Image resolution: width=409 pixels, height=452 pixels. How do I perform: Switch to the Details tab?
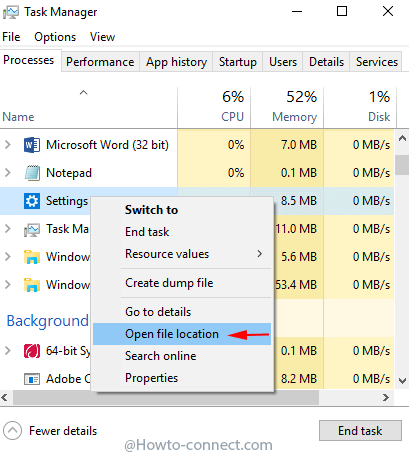326,62
